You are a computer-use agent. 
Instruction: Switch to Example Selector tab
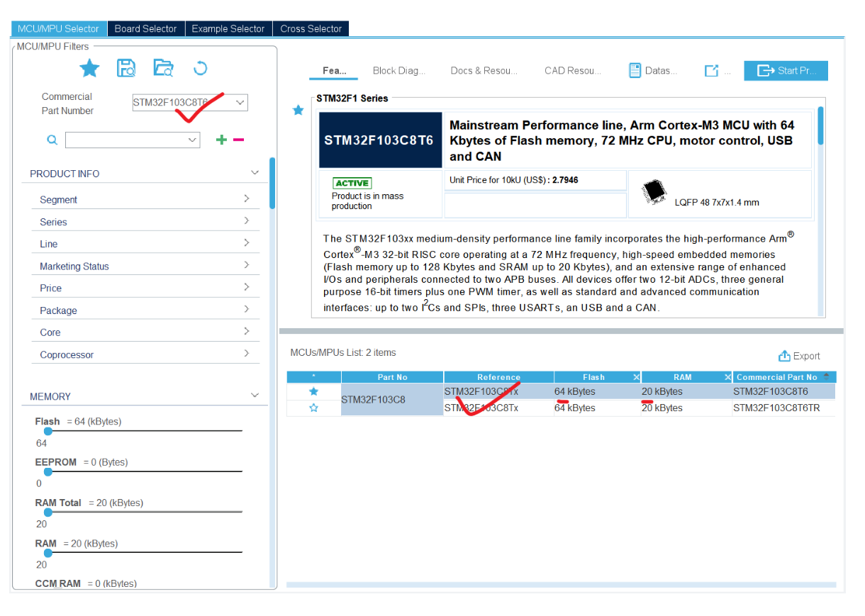(228, 28)
